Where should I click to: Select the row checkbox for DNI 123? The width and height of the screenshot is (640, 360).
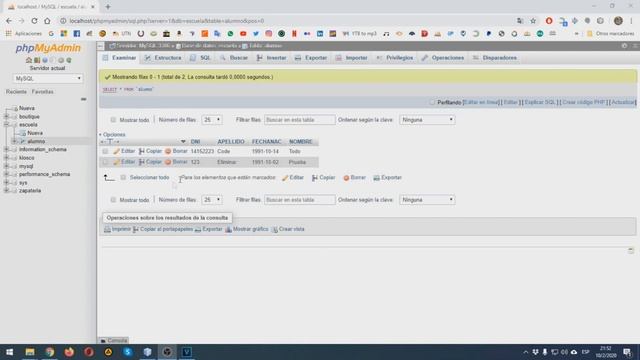pyautogui.click(x=105, y=162)
